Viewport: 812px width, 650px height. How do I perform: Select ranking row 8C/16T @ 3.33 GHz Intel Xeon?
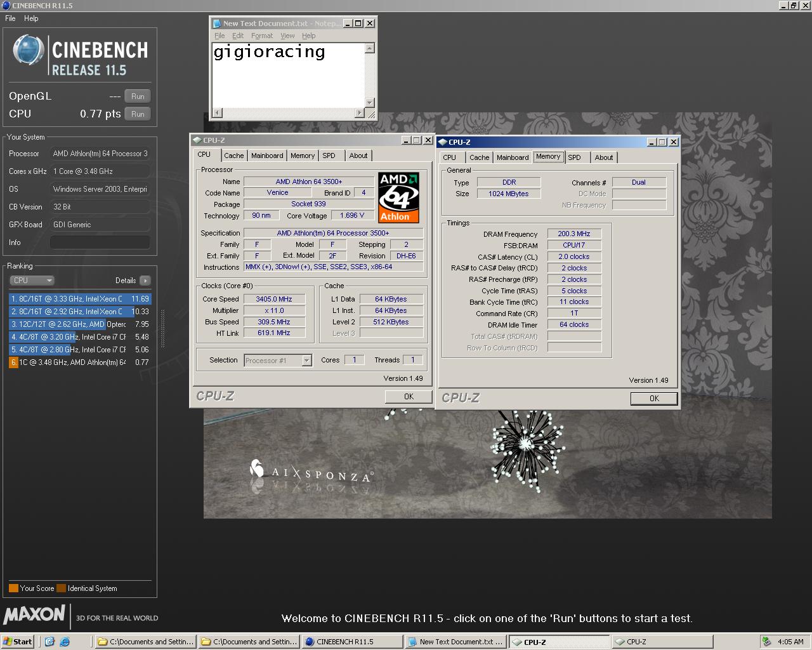pyautogui.click(x=80, y=299)
